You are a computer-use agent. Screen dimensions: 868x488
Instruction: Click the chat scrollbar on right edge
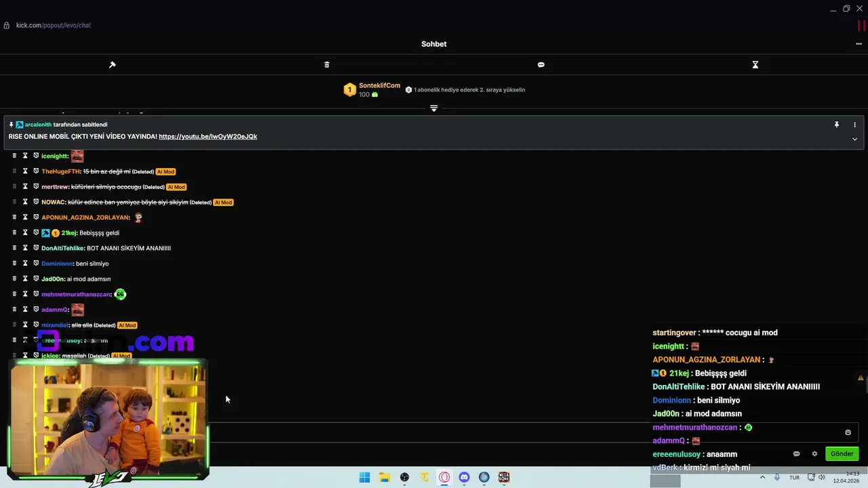click(x=866, y=384)
